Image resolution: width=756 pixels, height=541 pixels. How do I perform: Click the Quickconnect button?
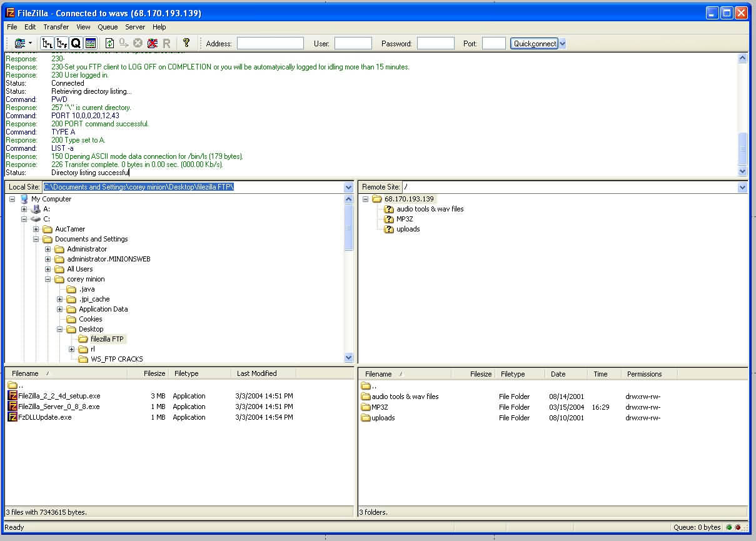pos(535,43)
